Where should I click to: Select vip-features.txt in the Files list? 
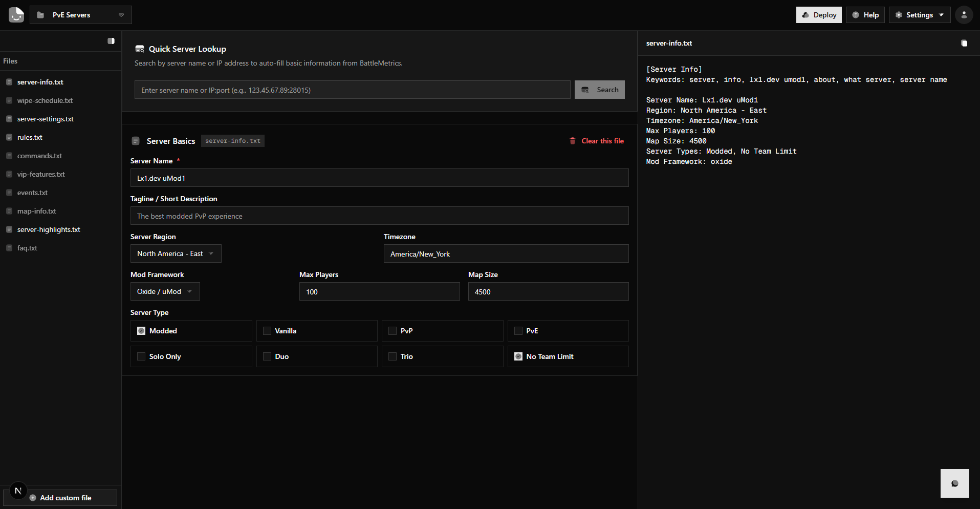[x=41, y=174]
